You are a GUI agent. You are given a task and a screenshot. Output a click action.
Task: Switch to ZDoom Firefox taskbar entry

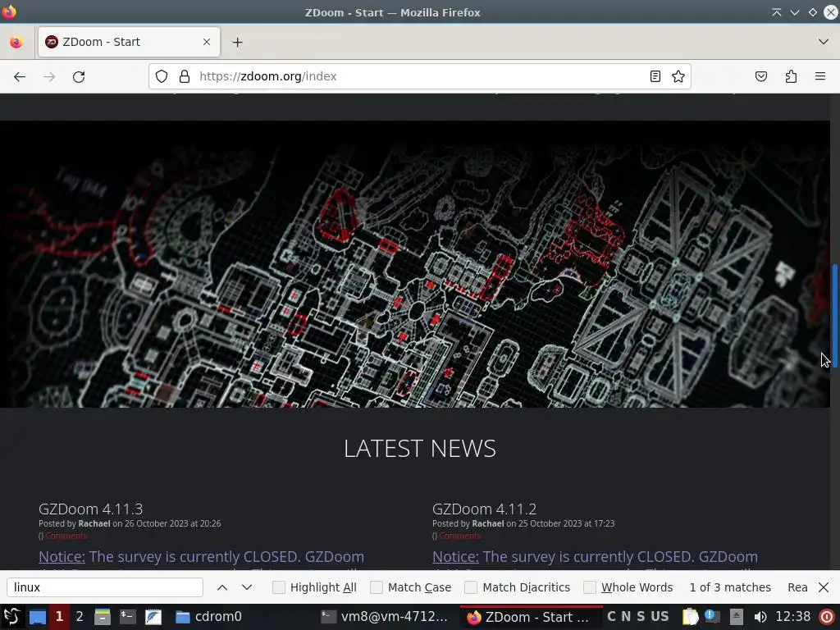click(531, 617)
